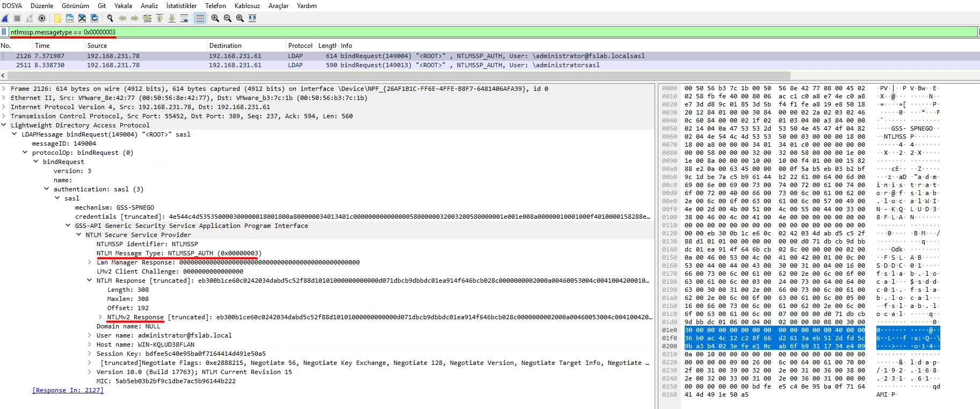Image resolution: width=980 pixels, height=409 pixels.
Task: Zoom in on packet text
Action: [215, 18]
